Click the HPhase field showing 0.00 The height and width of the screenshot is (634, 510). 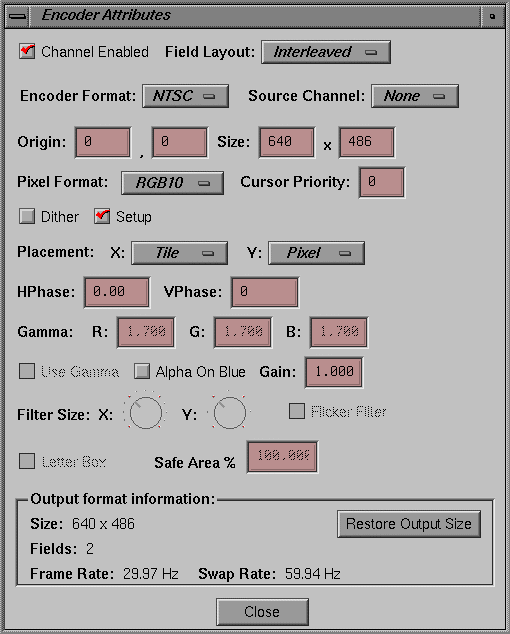117,292
